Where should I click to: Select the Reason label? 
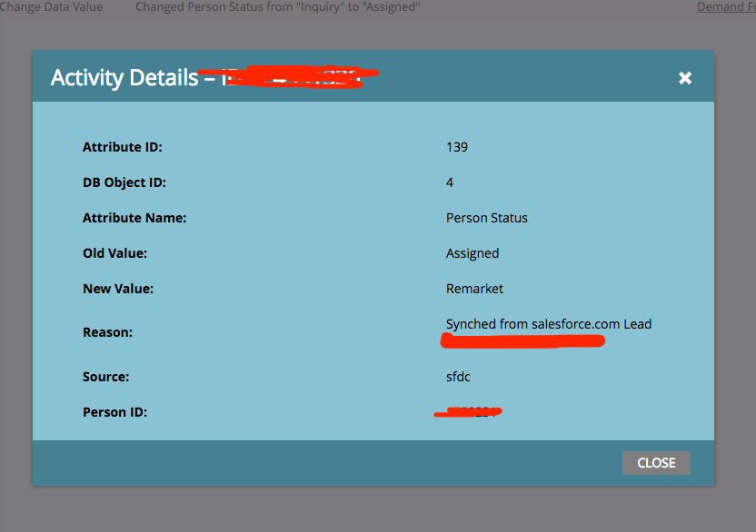pyautogui.click(x=107, y=332)
